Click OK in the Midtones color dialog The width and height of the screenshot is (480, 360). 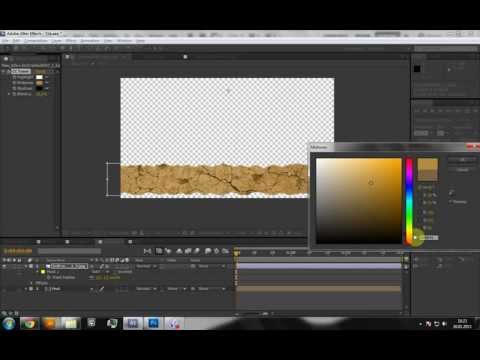click(x=462, y=160)
